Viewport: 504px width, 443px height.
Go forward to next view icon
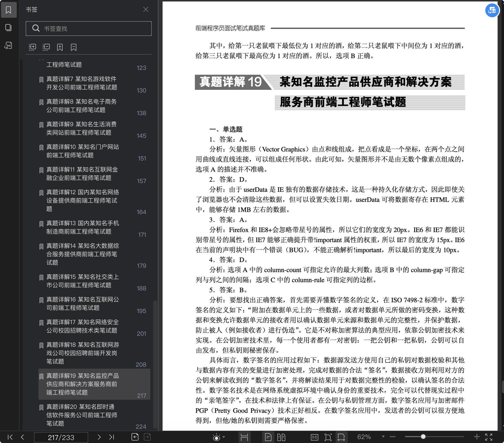(147, 437)
